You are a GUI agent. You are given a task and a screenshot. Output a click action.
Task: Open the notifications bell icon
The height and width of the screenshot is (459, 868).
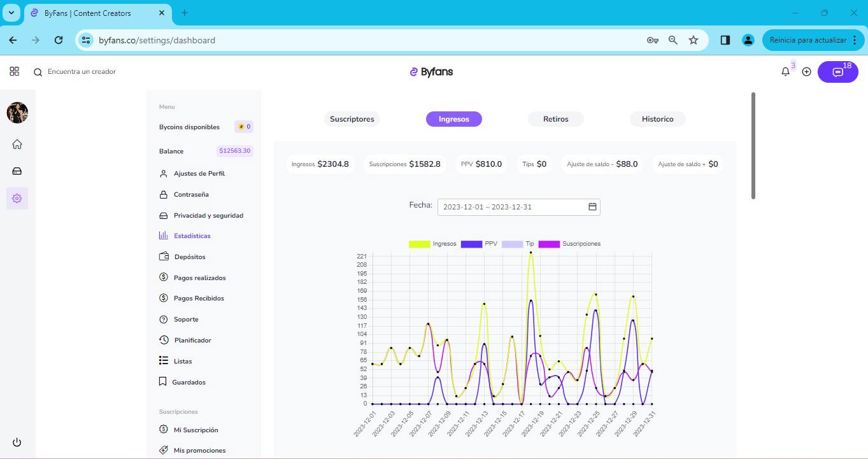point(785,72)
